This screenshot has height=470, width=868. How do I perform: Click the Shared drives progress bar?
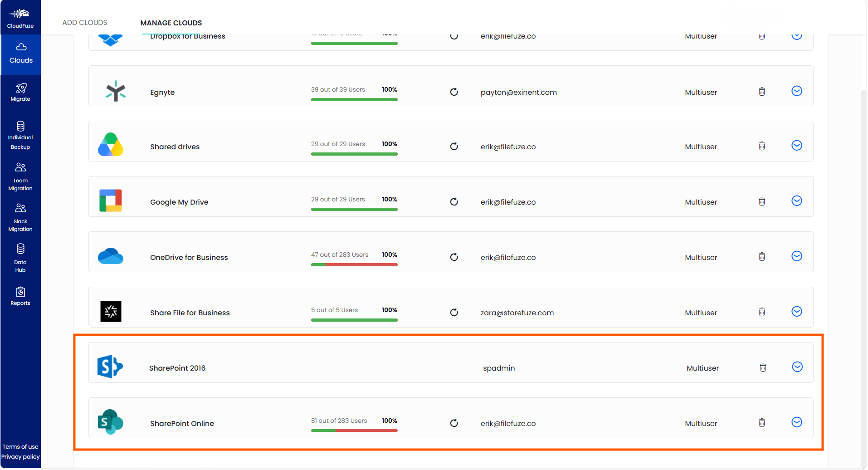point(354,154)
